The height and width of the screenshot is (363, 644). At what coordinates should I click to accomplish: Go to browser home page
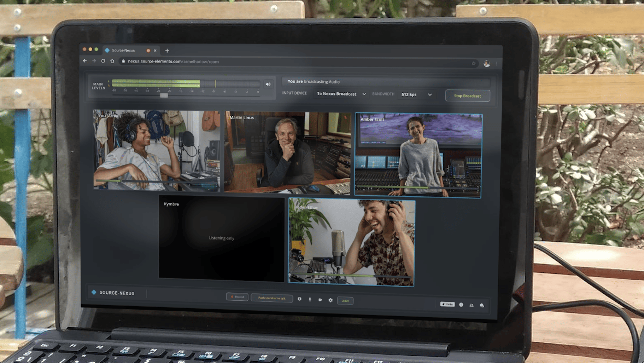[x=112, y=61]
